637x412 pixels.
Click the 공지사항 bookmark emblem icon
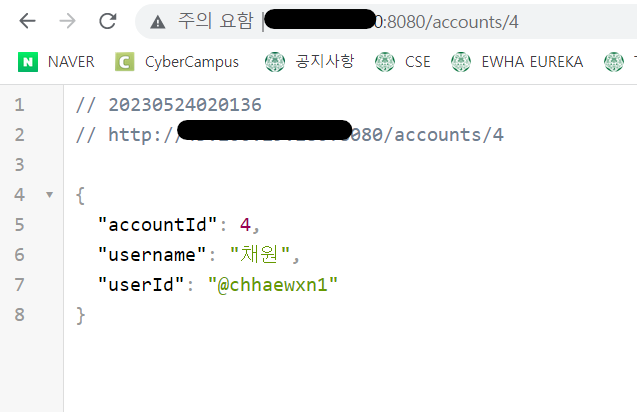coord(275,62)
